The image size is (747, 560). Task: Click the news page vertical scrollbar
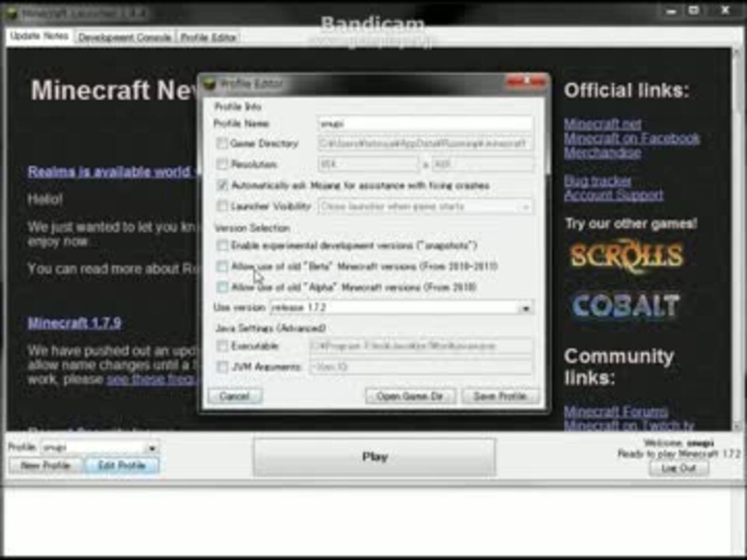737,238
